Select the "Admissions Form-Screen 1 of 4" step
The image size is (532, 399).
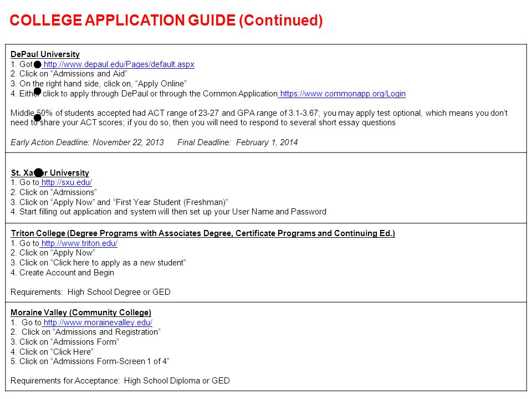coord(90,361)
